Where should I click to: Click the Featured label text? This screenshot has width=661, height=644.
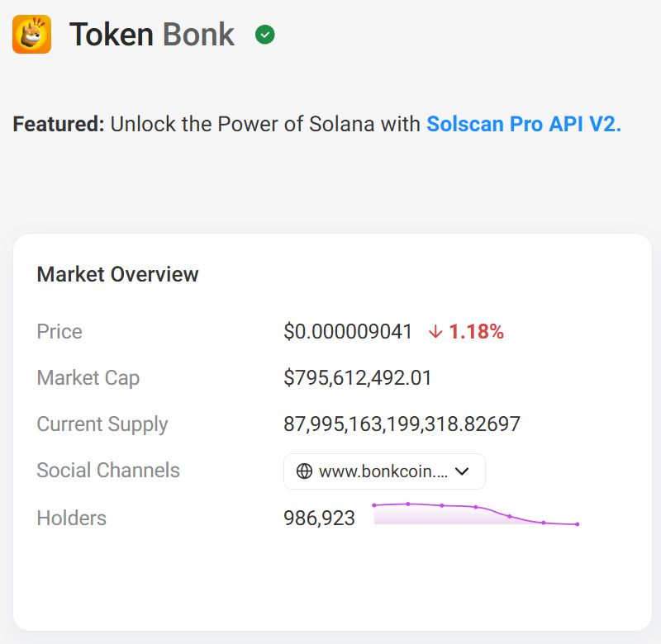coord(58,125)
